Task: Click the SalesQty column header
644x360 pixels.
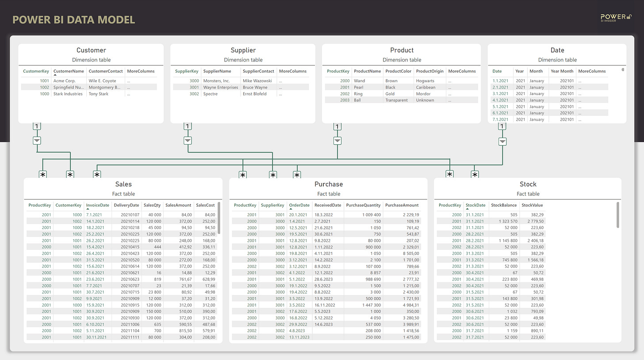Action: (x=152, y=205)
